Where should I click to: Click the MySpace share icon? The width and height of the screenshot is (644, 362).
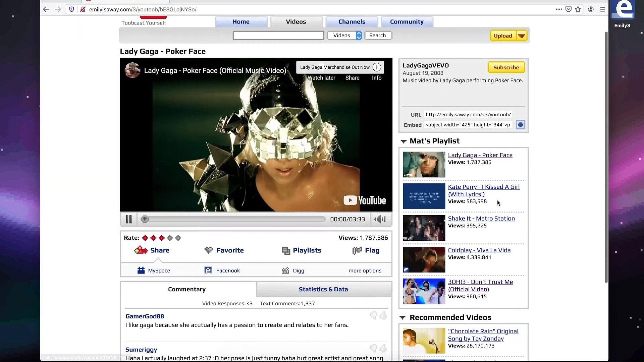coord(141,270)
